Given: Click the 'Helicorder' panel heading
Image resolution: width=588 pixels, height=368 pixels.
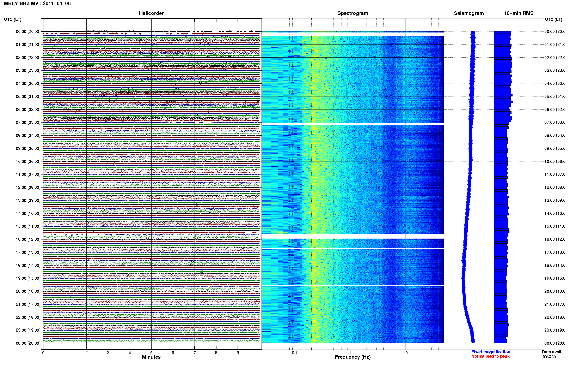Looking at the screenshot, I should [x=151, y=13].
